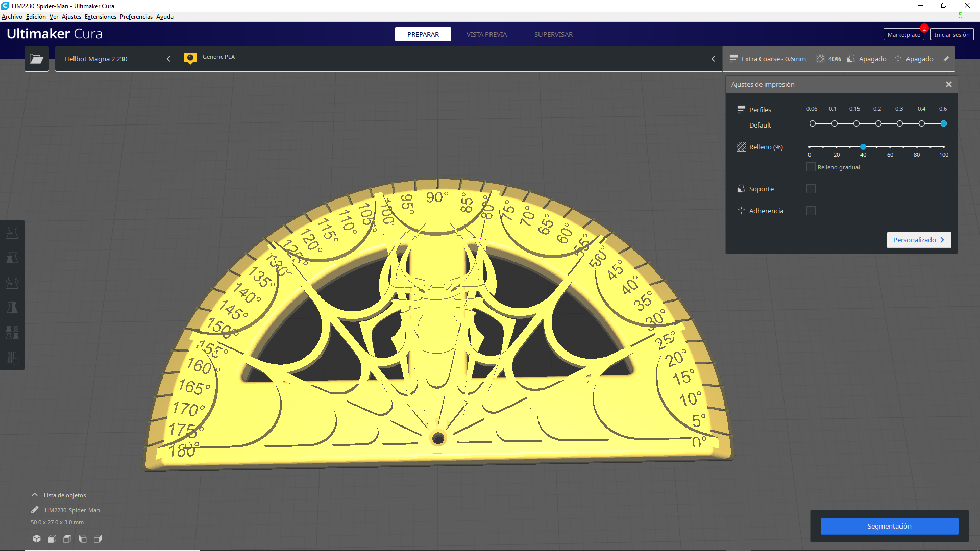Select the Scale tool
Viewport: 980px width, 551px height.
(12, 258)
